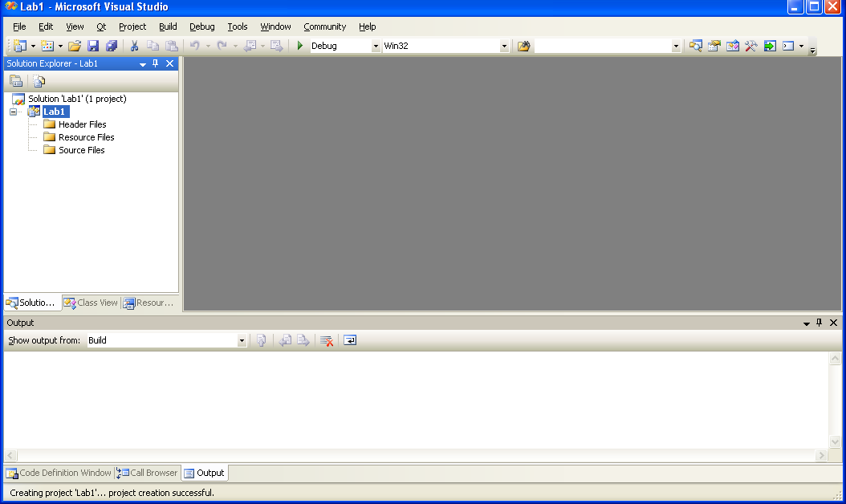
Task: Click Find Message in Code output icon
Action: [261, 340]
